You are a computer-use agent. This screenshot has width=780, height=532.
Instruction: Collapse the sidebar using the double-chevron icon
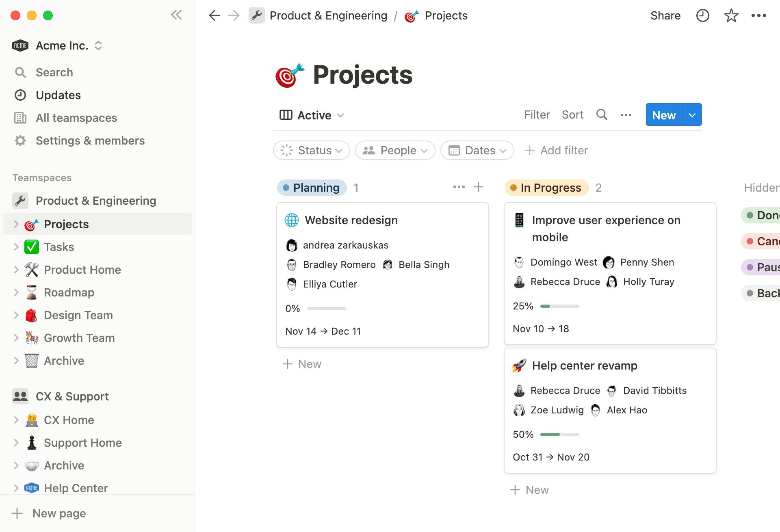click(176, 15)
